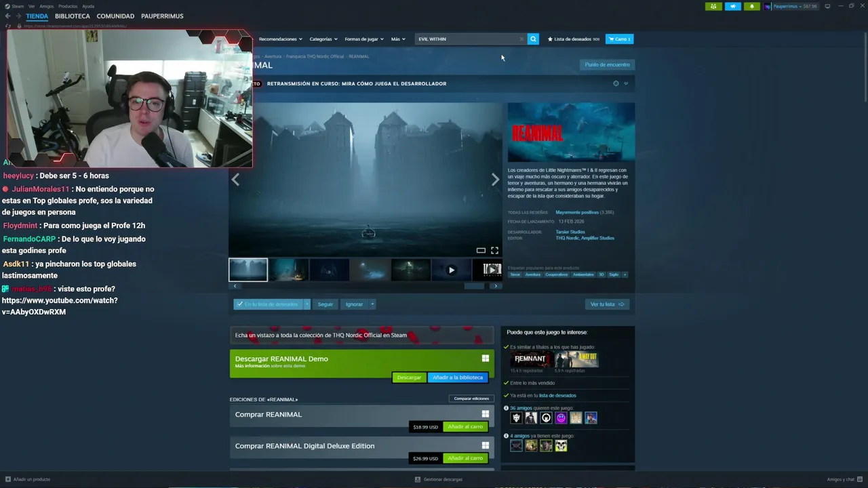
Task: Open the Formas de jugar menu
Action: 363,39
